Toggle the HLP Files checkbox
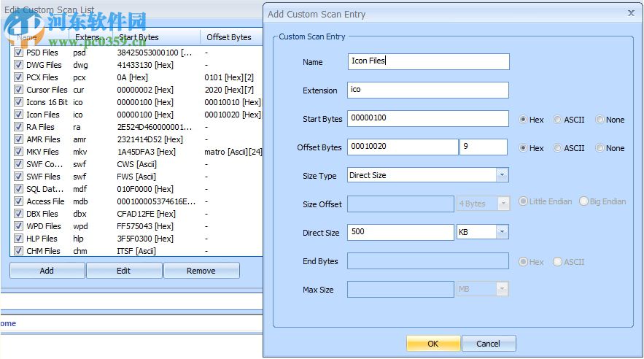The width and height of the screenshot is (644, 359). pos(18,238)
